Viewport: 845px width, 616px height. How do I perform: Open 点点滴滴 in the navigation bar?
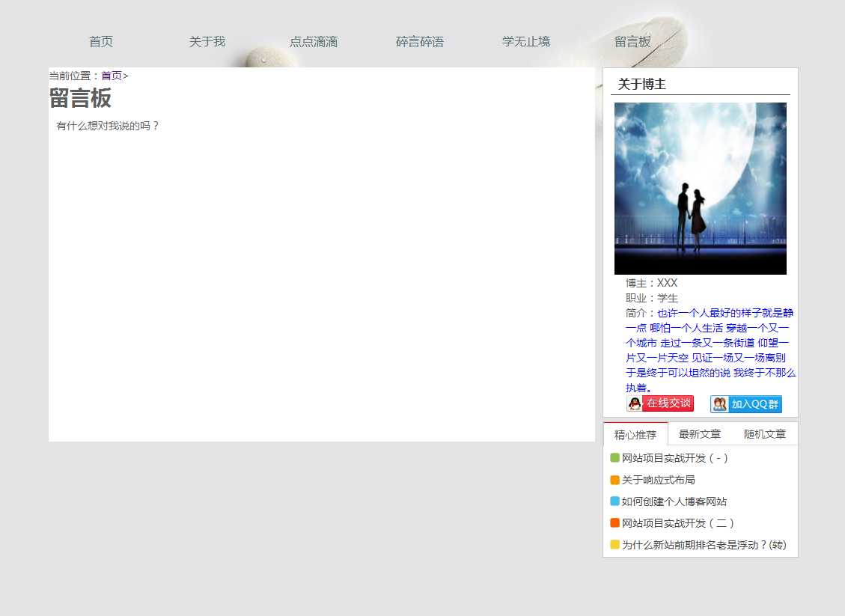pos(314,42)
